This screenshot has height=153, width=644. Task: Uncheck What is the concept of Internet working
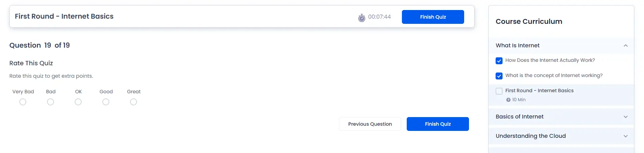coord(499,76)
